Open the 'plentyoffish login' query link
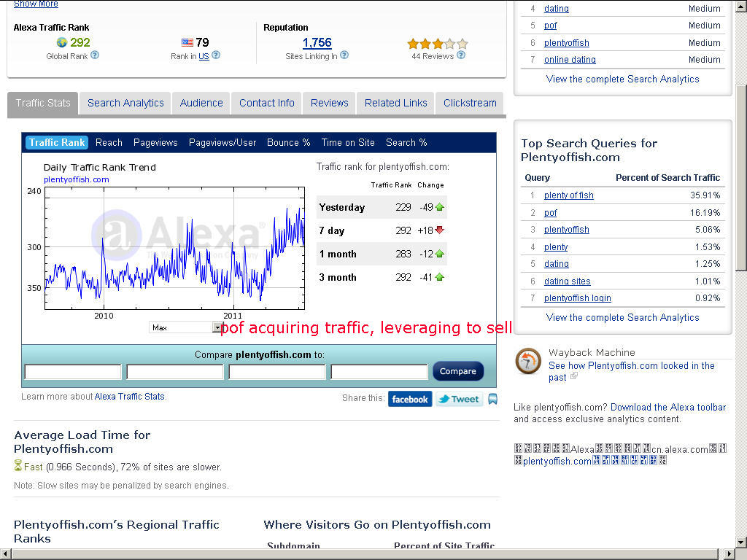Screen dimensions: 747x560 (x=578, y=298)
